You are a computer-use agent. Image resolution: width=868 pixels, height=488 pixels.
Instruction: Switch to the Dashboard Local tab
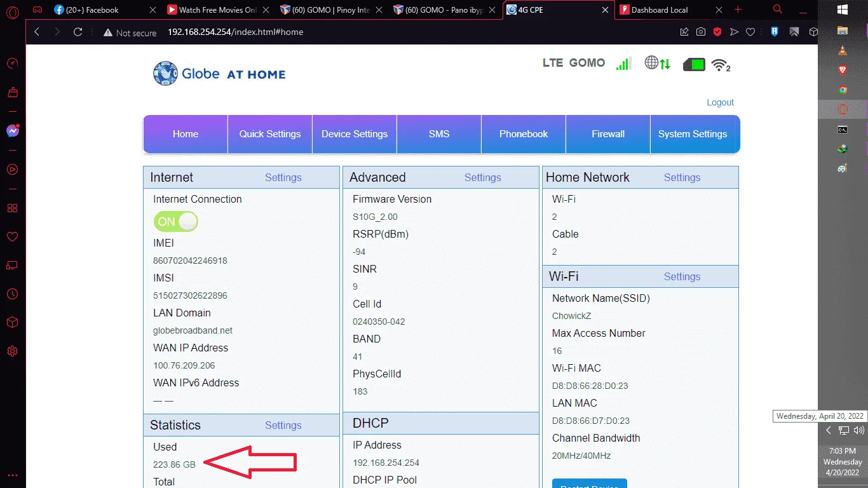coord(671,10)
